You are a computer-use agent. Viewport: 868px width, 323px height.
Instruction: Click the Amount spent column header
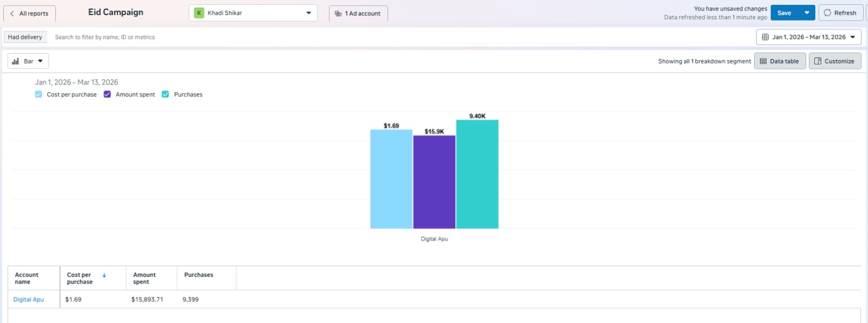pos(144,278)
